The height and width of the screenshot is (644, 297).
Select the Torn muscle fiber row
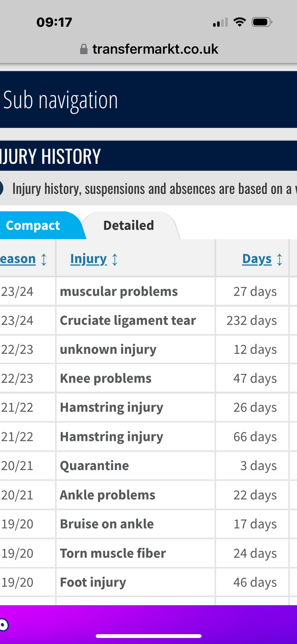coord(148,553)
